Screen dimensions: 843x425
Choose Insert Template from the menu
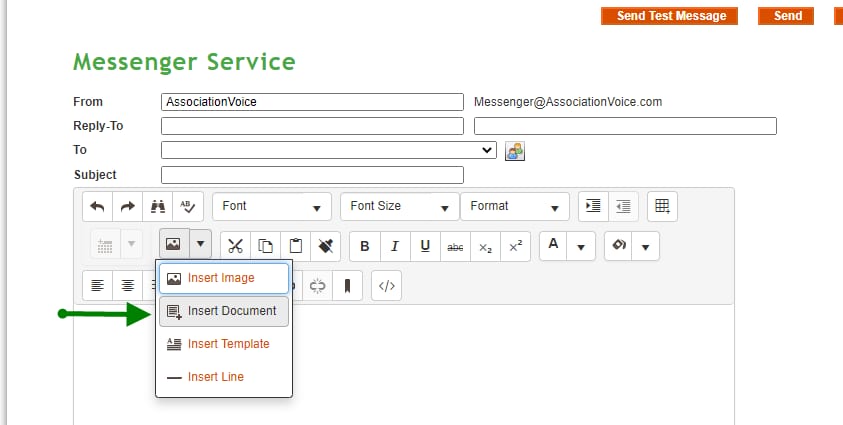[224, 344]
